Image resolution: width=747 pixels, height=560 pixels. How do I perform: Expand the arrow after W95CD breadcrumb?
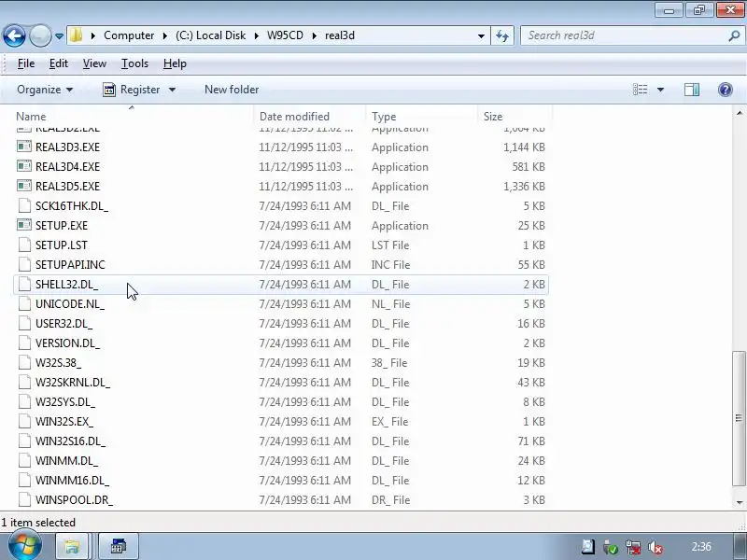(x=315, y=35)
